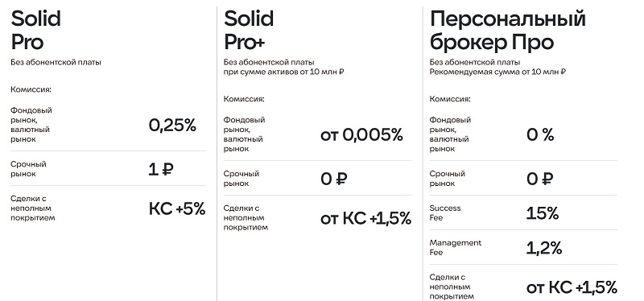Click the 1 ₽ срочный рынок fee

[161, 169]
